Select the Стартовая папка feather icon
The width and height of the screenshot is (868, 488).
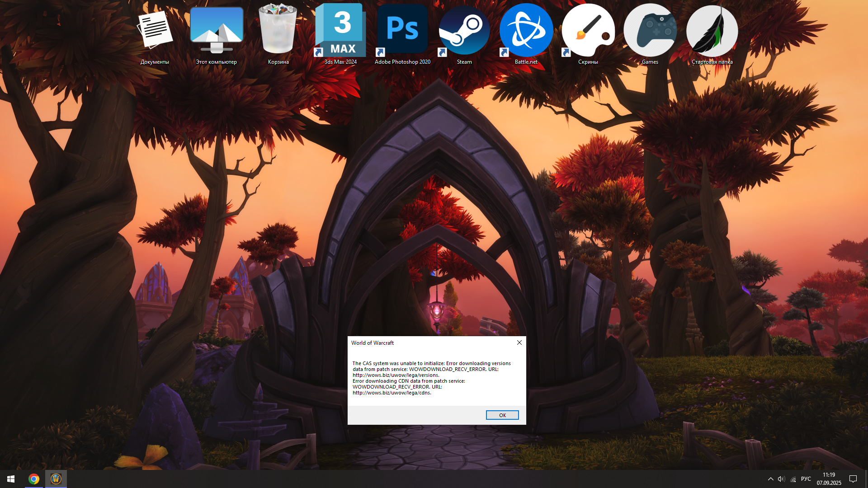click(712, 34)
